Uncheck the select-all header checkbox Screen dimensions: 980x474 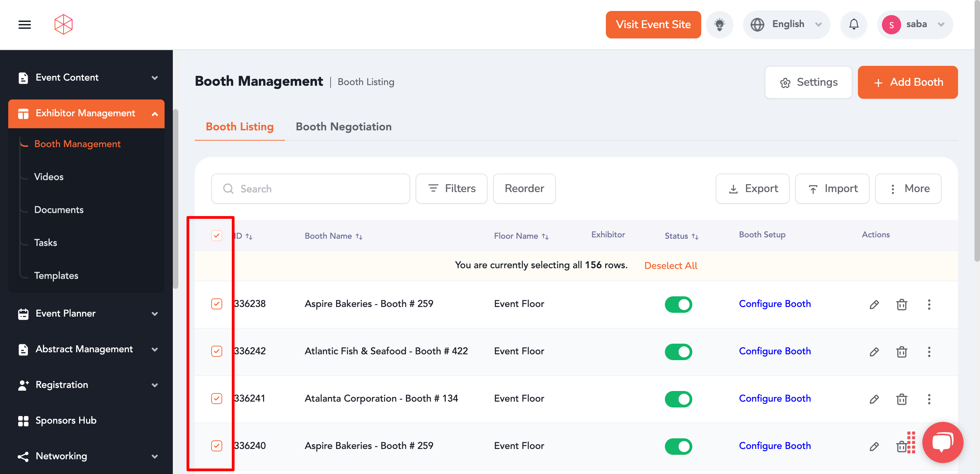pos(216,236)
